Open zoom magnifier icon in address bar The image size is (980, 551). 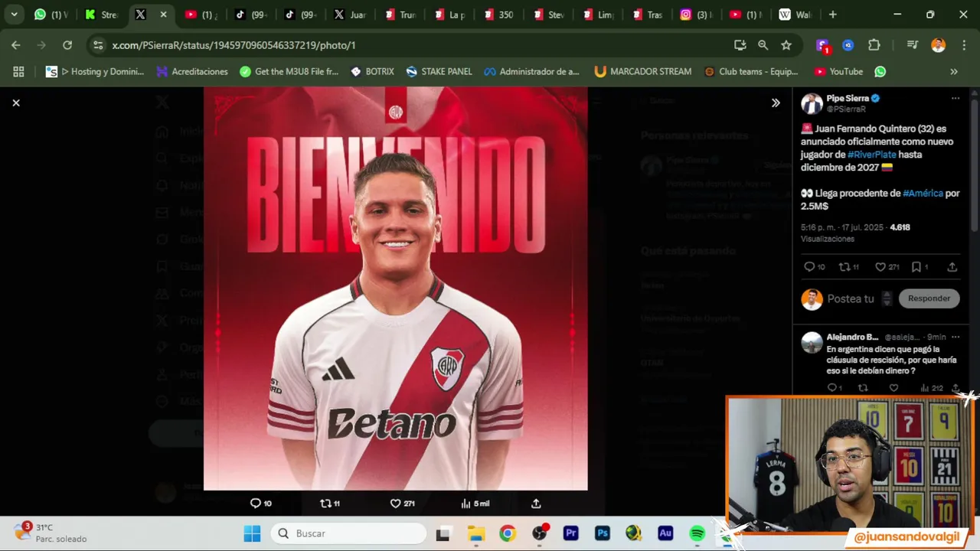tap(763, 45)
